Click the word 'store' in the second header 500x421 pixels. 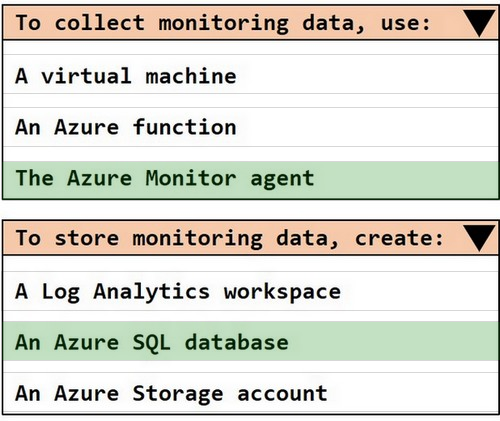pyautogui.click(x=87, y=238)
